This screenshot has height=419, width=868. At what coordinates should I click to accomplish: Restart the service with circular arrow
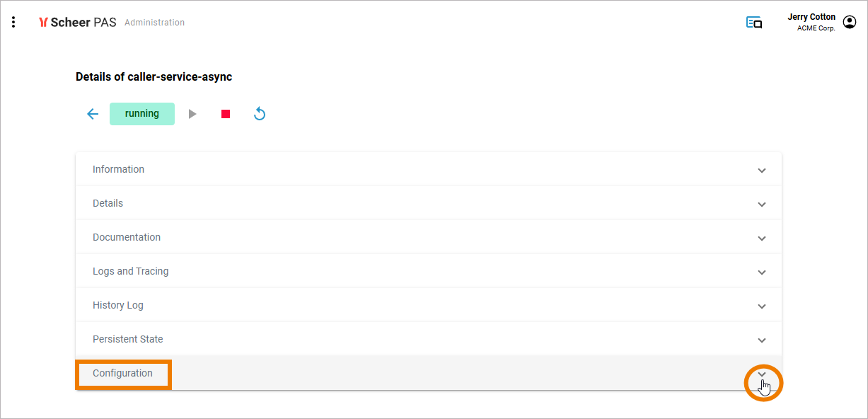click(260, 114)
